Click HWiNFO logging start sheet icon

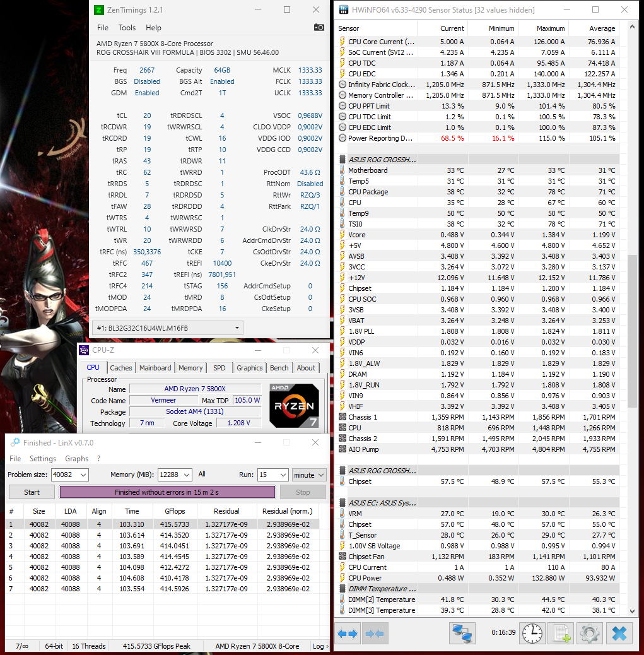(561, 634)
